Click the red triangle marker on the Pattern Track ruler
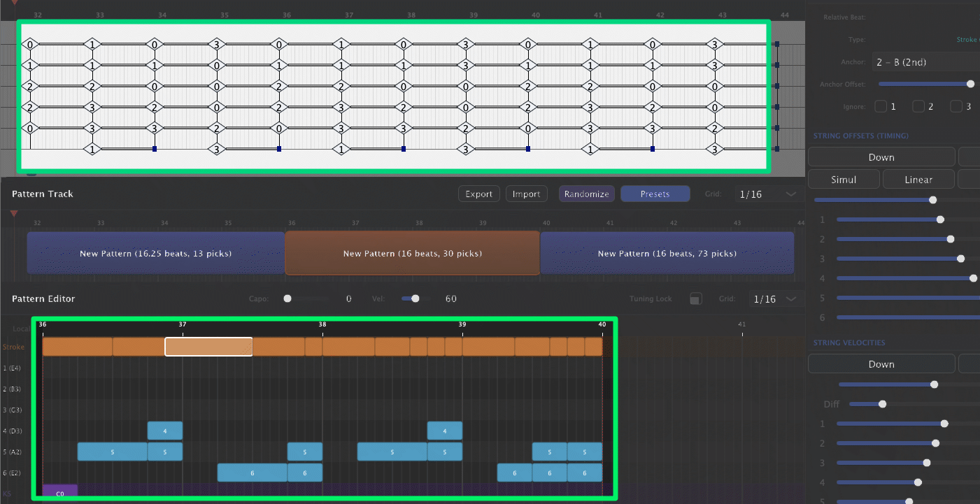980x504 pixels. pyautogui.click(x=13, y=214)
